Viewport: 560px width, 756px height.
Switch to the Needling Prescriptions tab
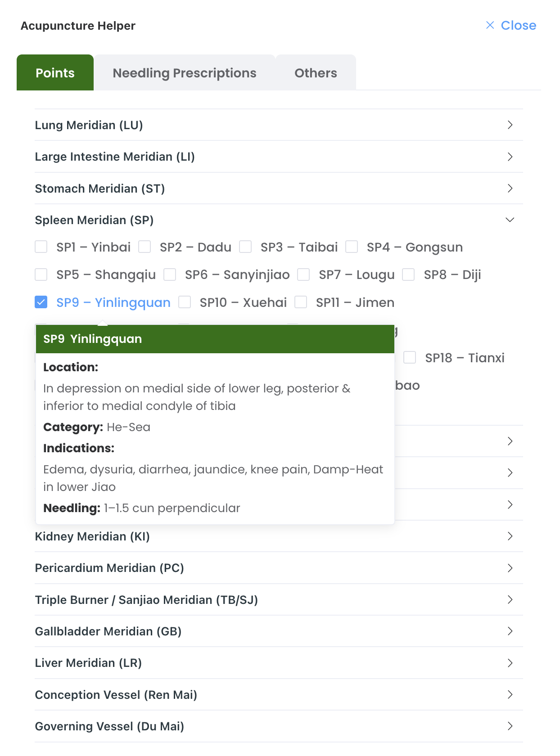click(185, 73)
